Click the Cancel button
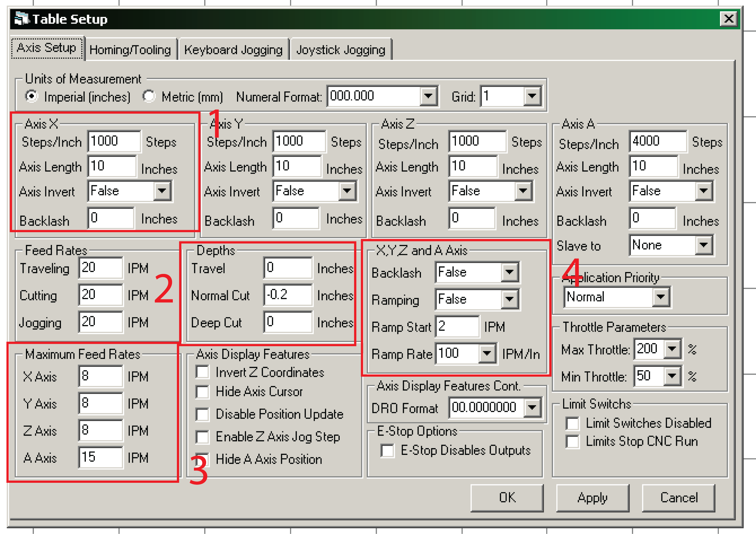This screenshot has height=534, width=756. (678, 497)
